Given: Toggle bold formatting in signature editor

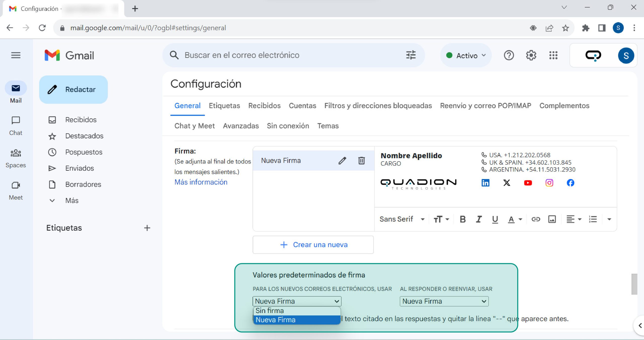Looking at the screenshot, I should click(462, 219).
